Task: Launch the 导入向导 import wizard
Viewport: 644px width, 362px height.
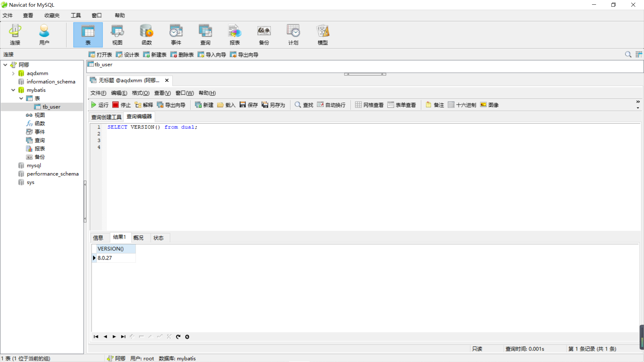Action: pyautogui.click(x=211, y=54)
